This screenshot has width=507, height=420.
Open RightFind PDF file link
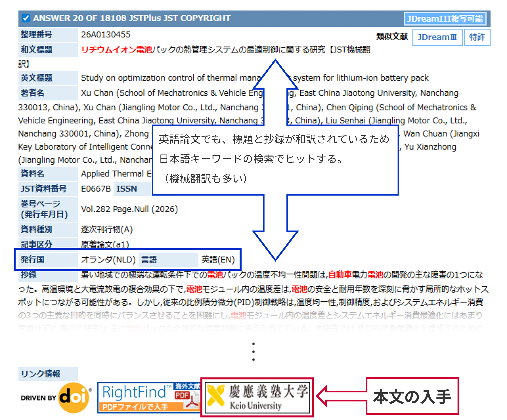pyautogui.click(x=149, y=397)
